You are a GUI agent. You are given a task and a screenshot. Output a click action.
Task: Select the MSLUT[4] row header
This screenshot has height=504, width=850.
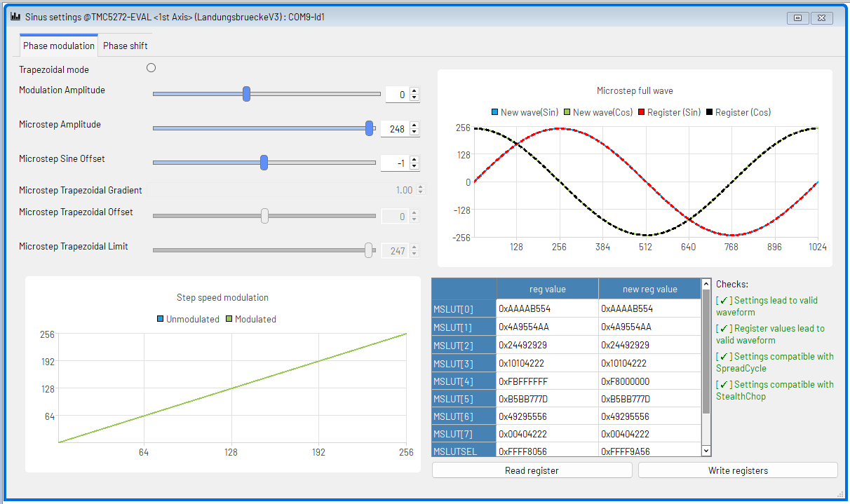[464, 381]
